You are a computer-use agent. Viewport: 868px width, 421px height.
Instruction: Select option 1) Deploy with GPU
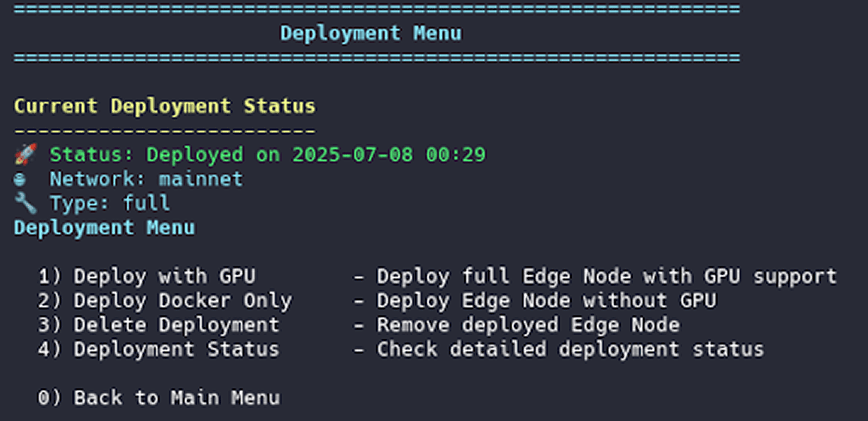pos(147,276)
